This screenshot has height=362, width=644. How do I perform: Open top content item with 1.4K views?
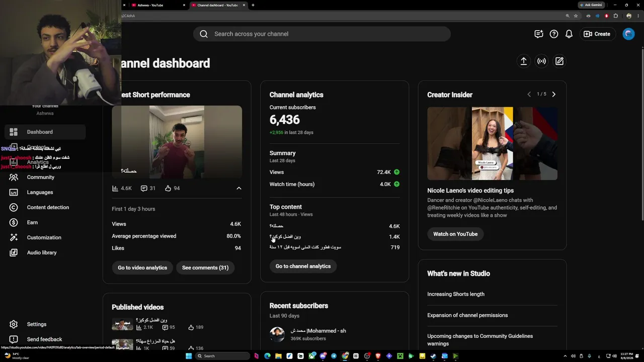(x=335, y=237)
